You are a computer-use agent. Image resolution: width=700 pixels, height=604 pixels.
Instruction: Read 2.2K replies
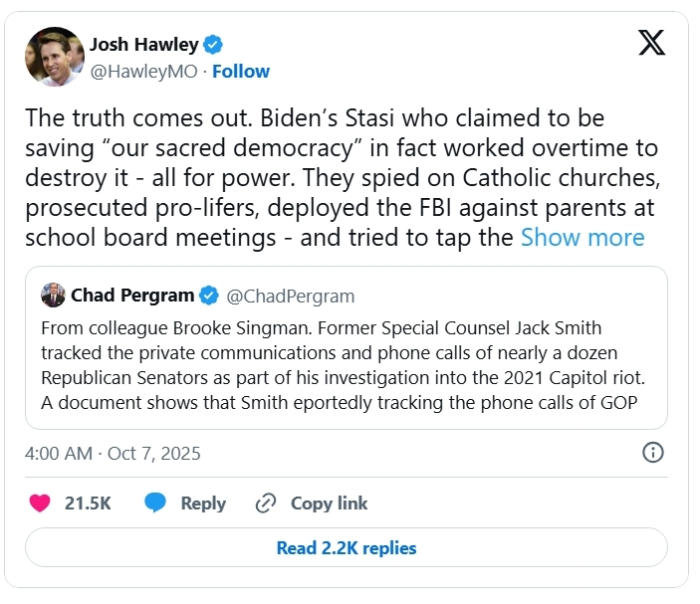tap(347, 548)
